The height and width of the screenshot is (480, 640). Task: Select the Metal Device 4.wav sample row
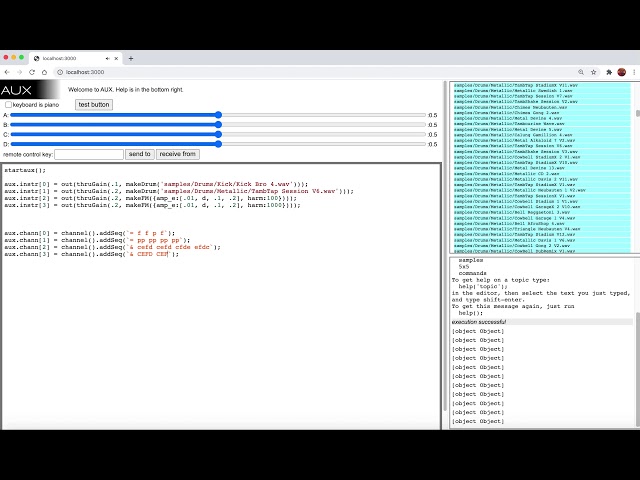point(542,118)
